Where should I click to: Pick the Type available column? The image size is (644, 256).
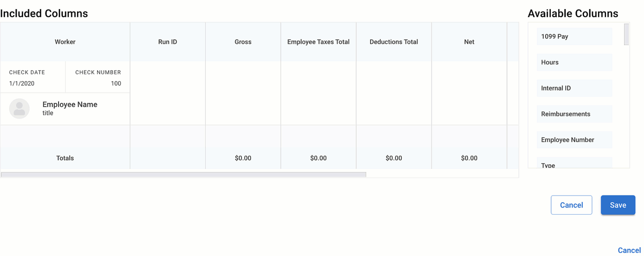pyautogui.click(x=574, y=164)
